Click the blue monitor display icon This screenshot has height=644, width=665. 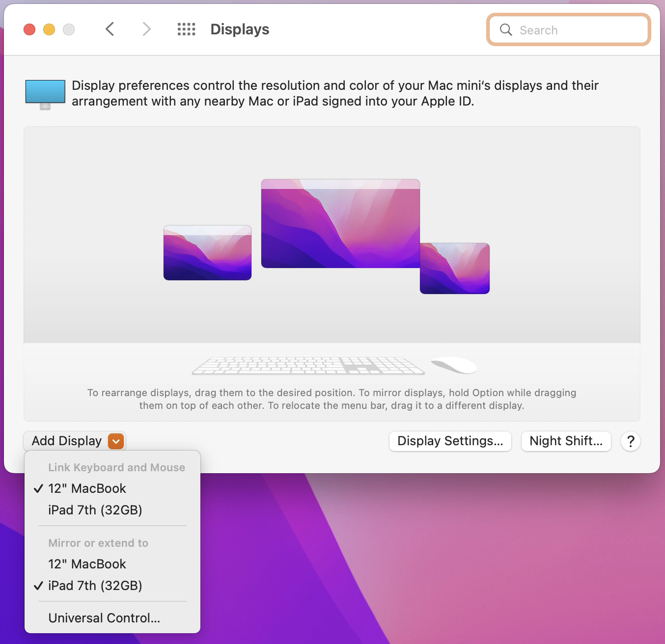click(x=45, y=94)
